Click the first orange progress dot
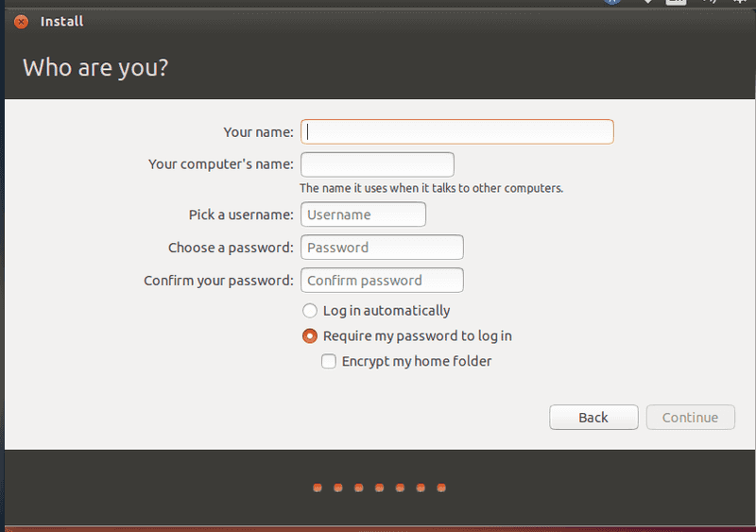The width and height of the screenshot is (756, 532). (317, 489)
